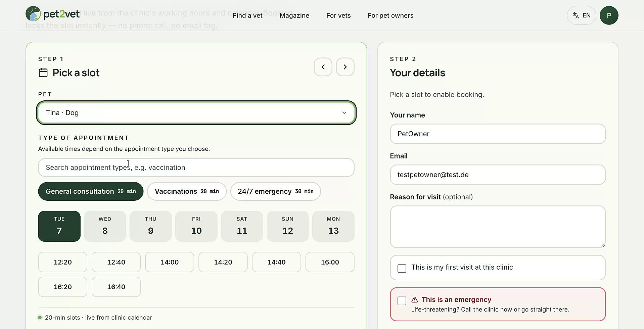Select 24/7 emergency 30 min type
Viewport: 644px width, 329px height.
coord(276,191)
